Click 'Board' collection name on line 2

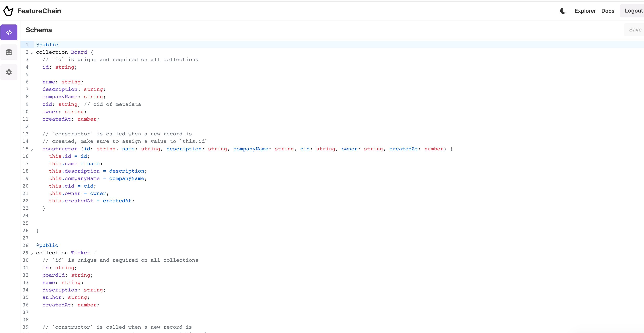(79, 52)
